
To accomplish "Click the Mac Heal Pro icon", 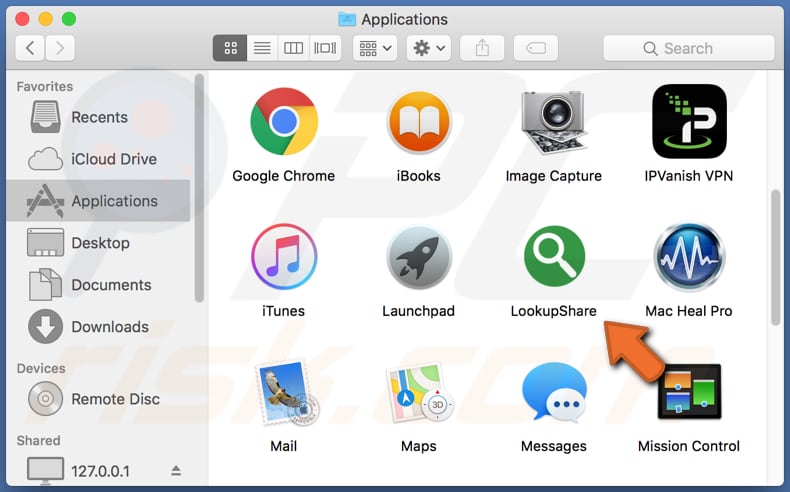I will click(689, 257).
